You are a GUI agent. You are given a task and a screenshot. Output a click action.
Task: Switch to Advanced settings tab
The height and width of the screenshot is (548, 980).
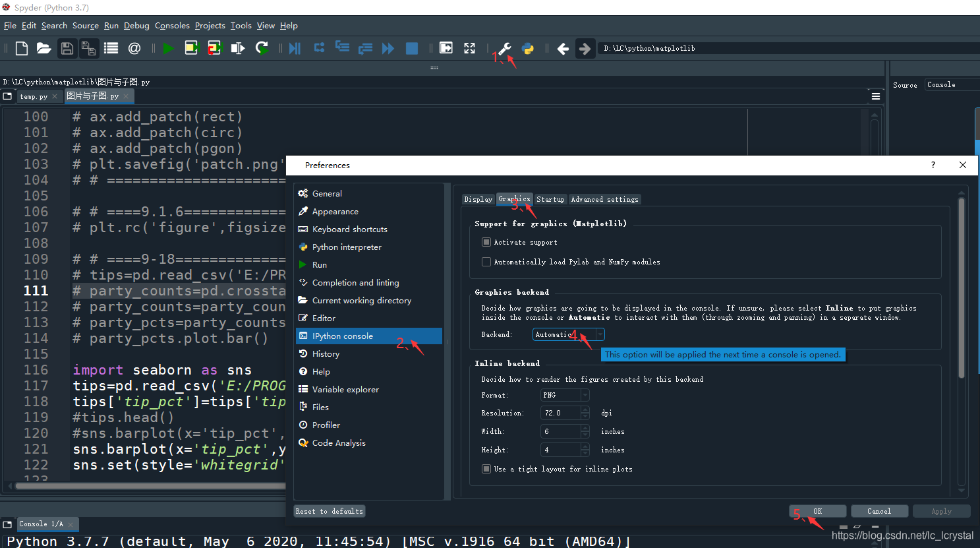[x=604, y=199]
